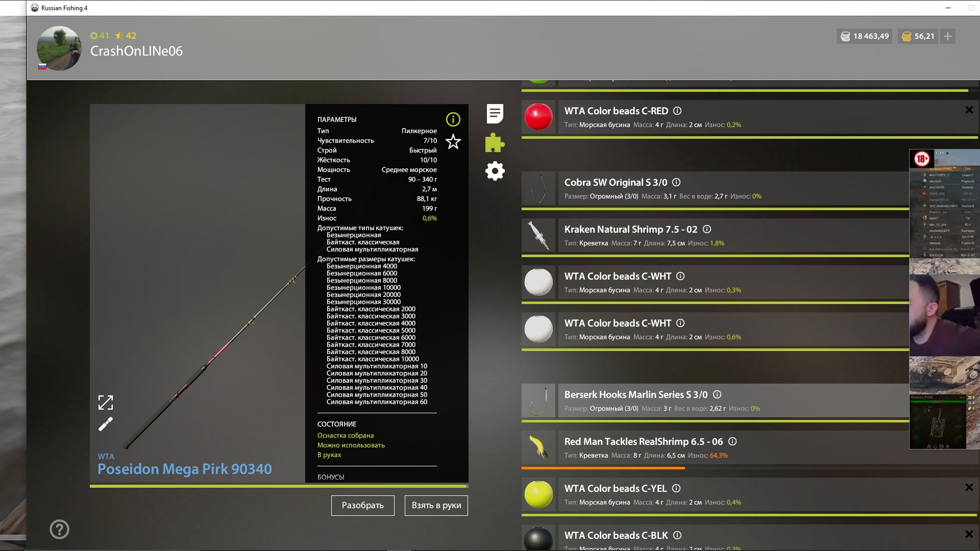Remove WTA Color beads C-RED item
The height and width of the screenshot is (551, 980).
[969, 110]
